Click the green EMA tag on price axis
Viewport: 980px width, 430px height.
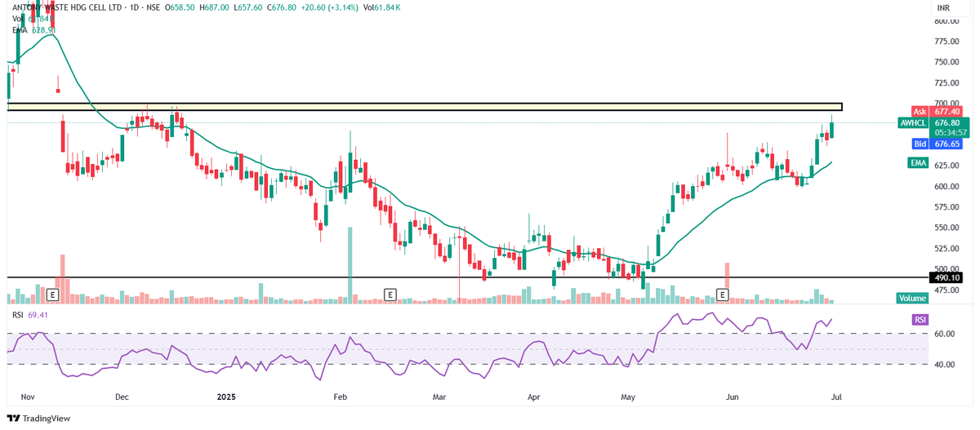pyautogui.click(x=919, y=163)
